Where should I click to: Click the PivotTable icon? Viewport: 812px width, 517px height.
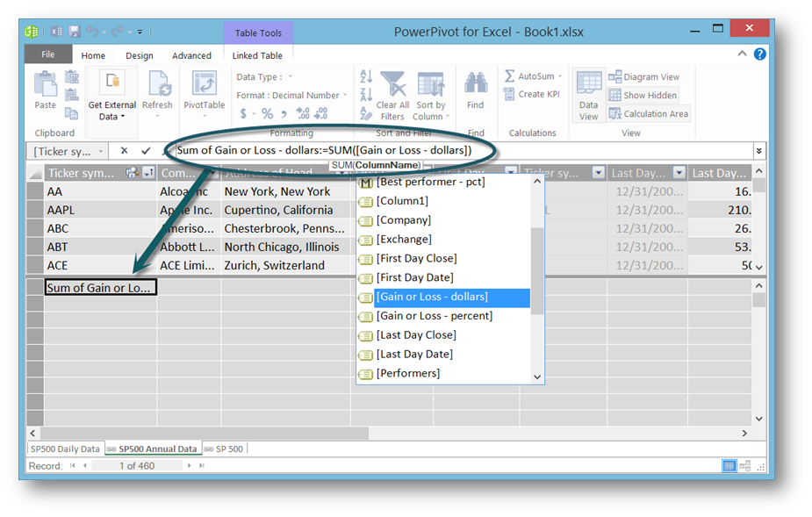pos(204,84)
